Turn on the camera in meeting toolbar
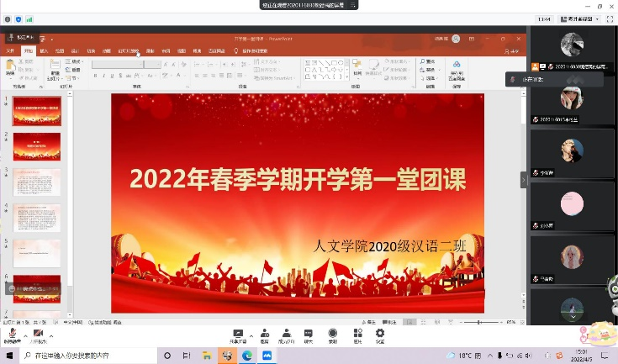 [38, 335]
